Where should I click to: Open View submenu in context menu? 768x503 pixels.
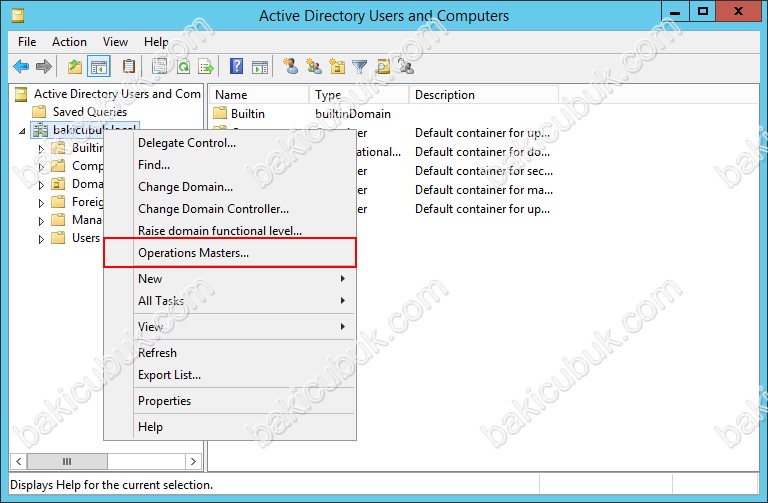tap(230, 326)
